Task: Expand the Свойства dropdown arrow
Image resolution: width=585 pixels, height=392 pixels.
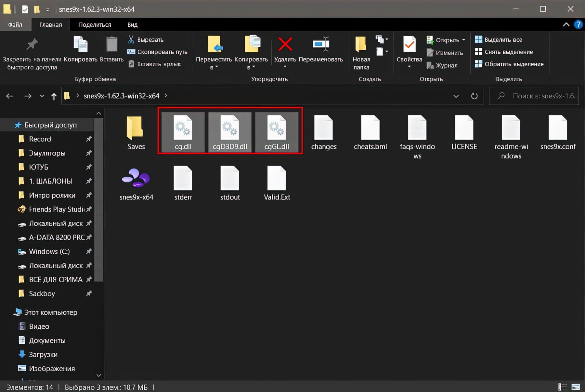Action: coord(409,67)
